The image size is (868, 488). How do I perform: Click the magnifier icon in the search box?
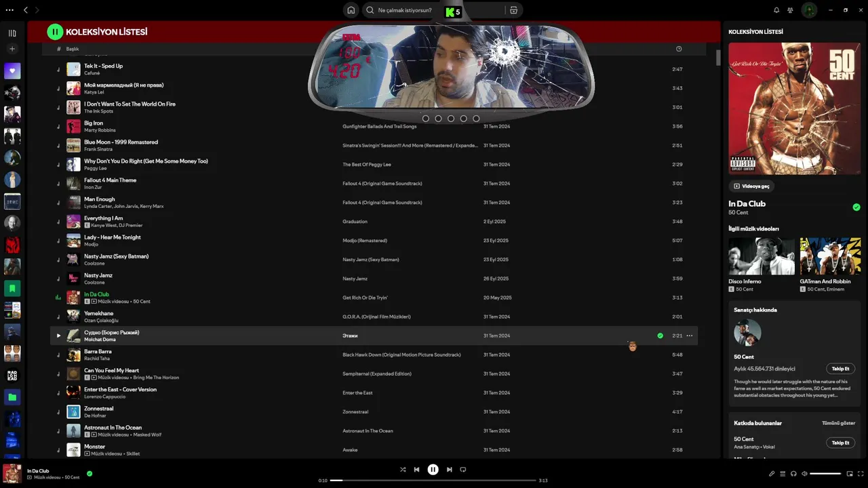(370, 10)
